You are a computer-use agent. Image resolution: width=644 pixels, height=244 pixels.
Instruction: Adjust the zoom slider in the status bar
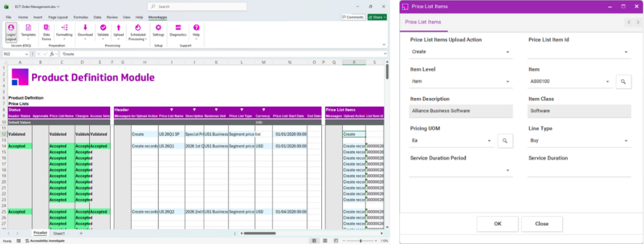[360, 241]
